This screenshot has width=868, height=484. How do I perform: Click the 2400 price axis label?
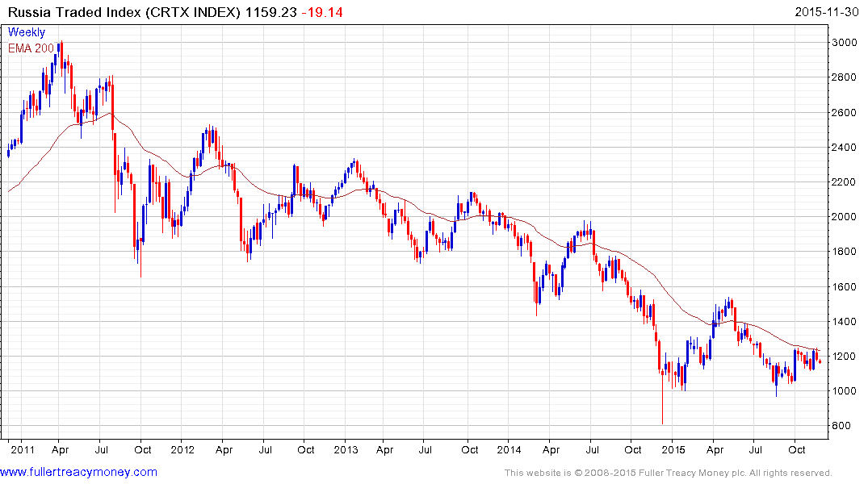click(x=845, y=147)
